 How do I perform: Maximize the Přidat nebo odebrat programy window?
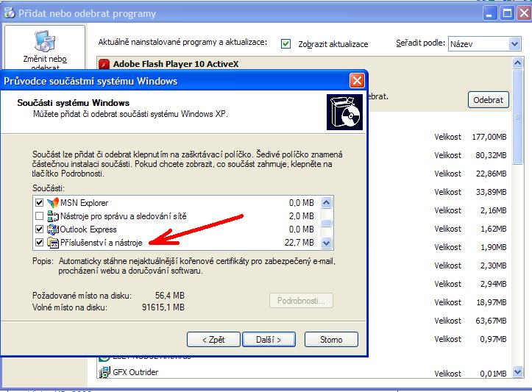[x=508, y=13]
